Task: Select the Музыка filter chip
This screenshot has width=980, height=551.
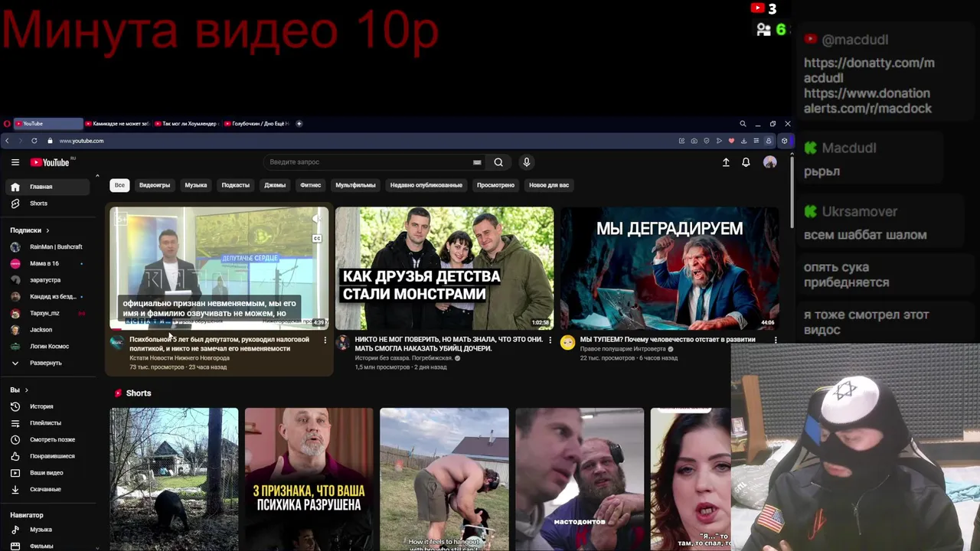Action: [x=196, y=185]
